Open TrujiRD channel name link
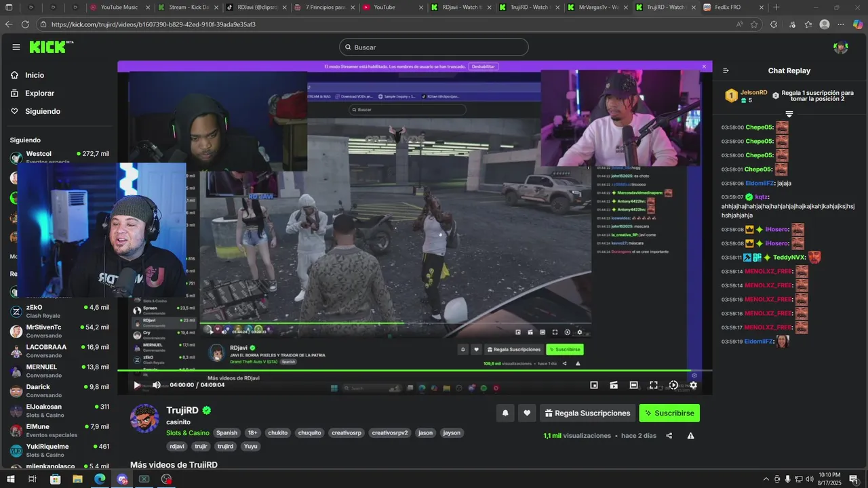Viewport: 868px width, 488px height. [x=182, y=411]
